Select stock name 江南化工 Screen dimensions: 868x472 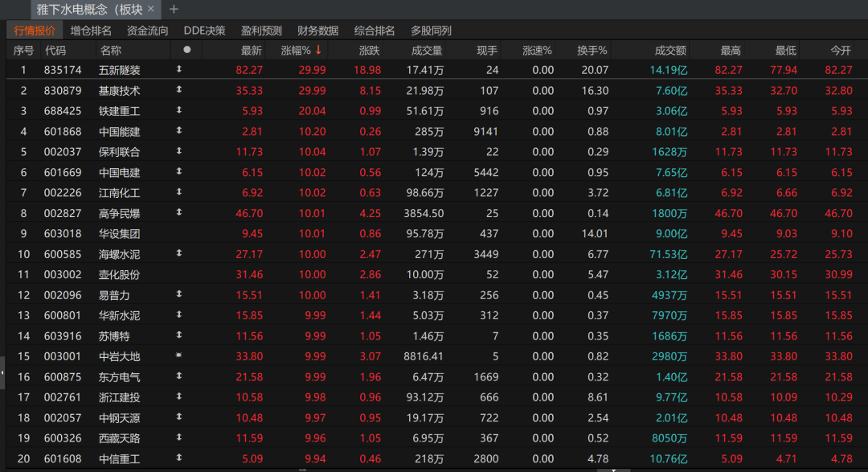(120, 193)
